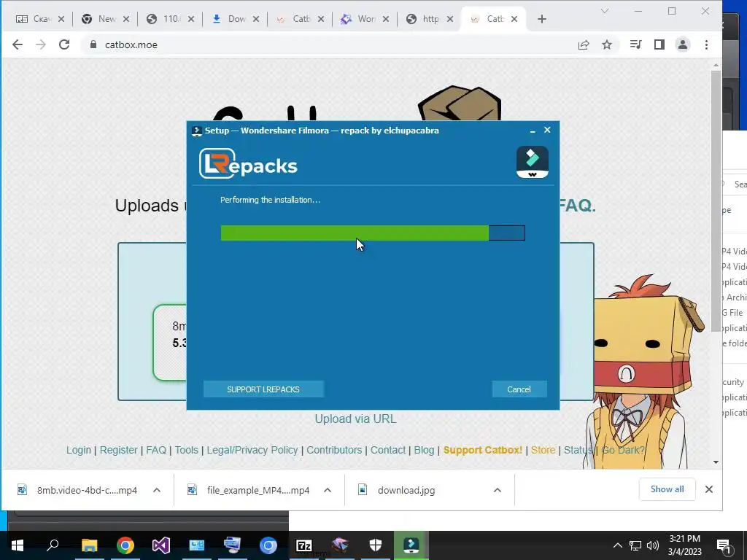The height and width of the screenshot is (560, 747).
Task: Open the Chrome three-dot menu
Action: [706, 44]
